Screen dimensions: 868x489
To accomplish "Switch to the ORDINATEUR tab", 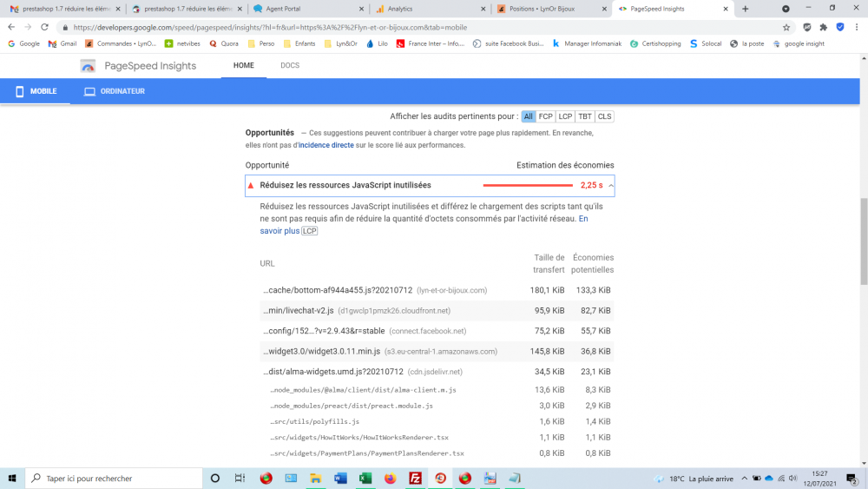I will point(115,91).
